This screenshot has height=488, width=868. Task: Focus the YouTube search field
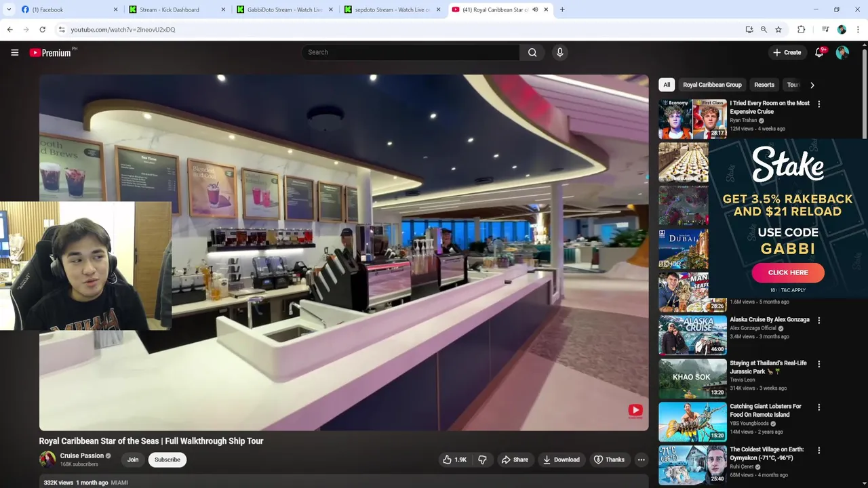click(x=410, y=52)
